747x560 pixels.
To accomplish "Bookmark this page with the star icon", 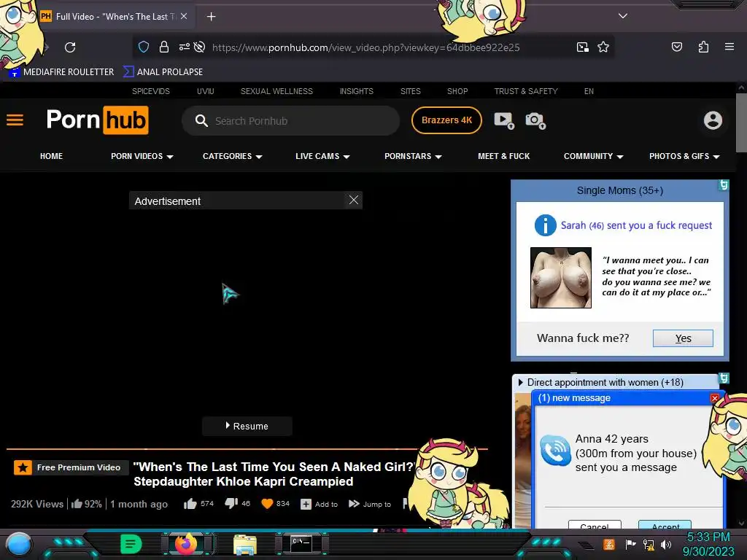I will [x=603, y=47].
